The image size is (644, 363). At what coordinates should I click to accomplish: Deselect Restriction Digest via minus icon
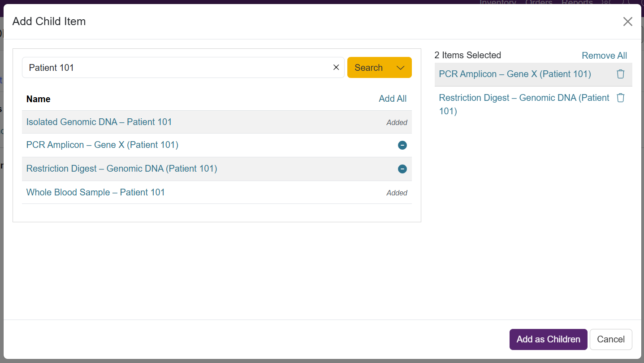tap(402, 169)
